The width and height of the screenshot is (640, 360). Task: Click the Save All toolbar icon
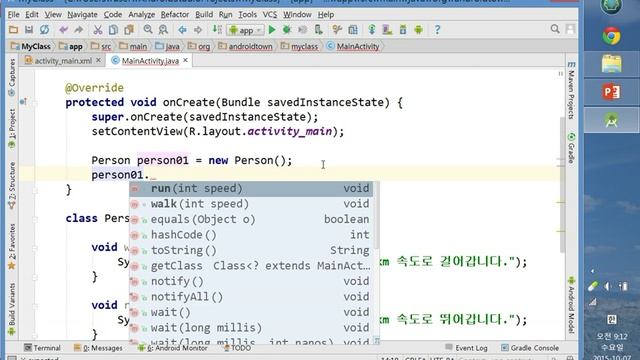29,30
